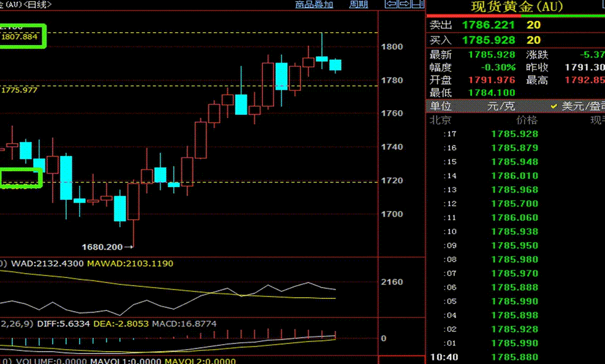Select the 美元/盎司 unit option
This screenshot has width=605, height=364.
(x=583, y=106)
